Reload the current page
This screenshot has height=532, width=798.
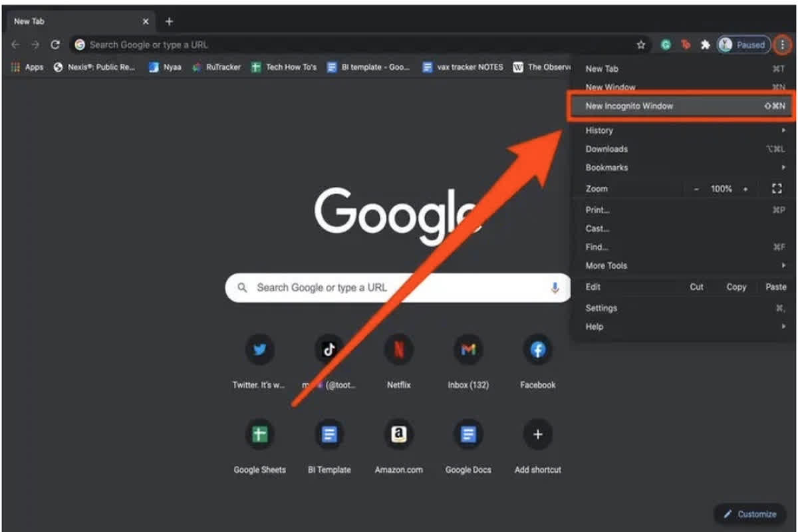click(x=55, y=45)
